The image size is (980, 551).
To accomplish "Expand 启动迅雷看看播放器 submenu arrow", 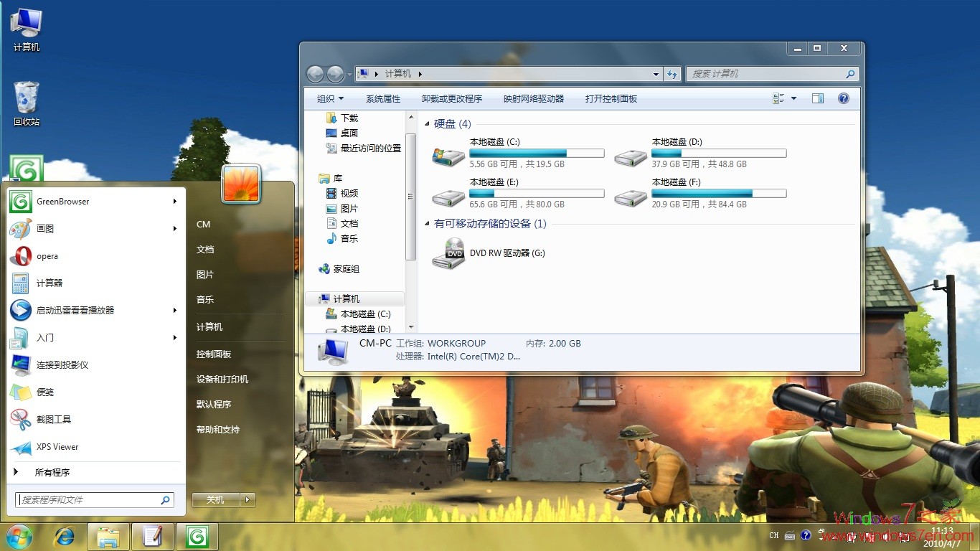I will 174,311.
